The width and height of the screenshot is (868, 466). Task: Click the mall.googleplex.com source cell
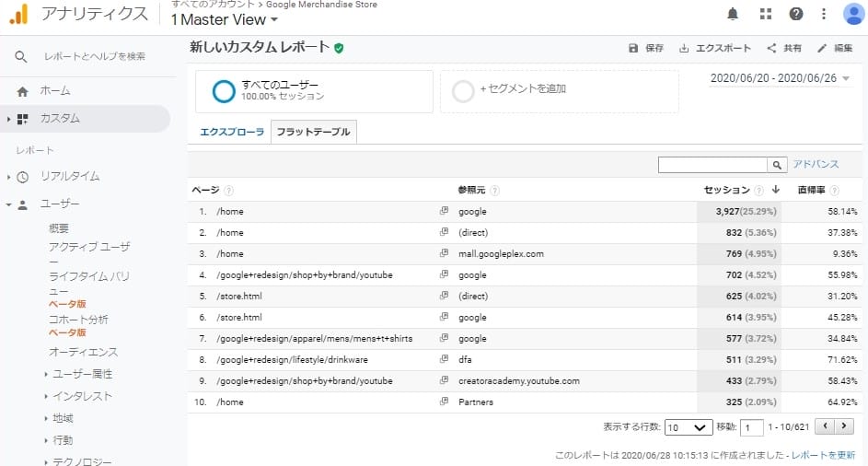[x=501, y=254]
